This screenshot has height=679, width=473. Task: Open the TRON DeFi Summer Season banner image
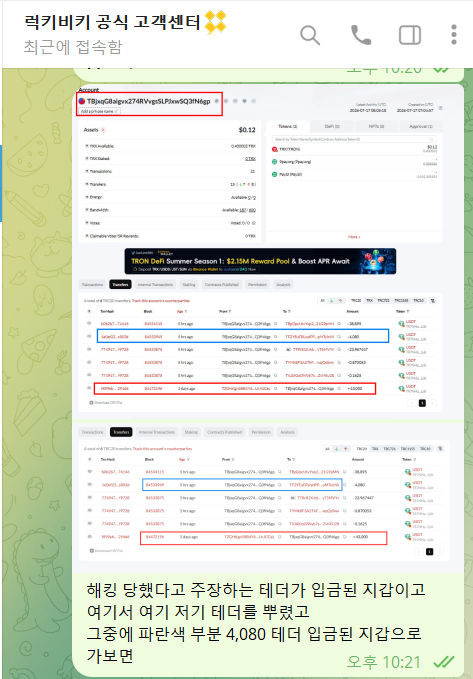point(260,261)
